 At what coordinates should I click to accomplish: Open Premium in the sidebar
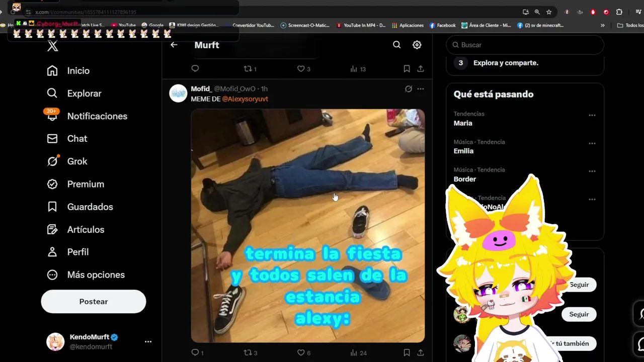(x=75, y=184)
